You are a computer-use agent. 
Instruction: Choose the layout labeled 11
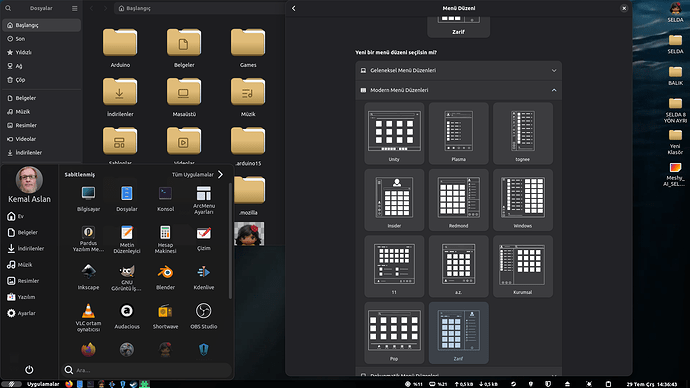point(394,266)
